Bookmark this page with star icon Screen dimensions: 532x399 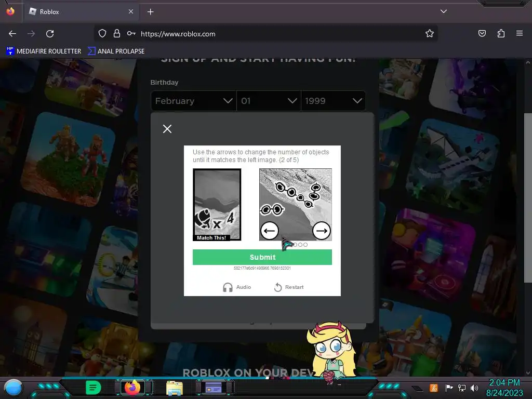(x=430, y=34)
